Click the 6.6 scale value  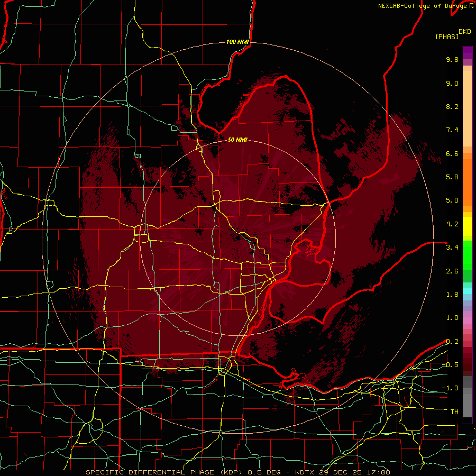452,153
